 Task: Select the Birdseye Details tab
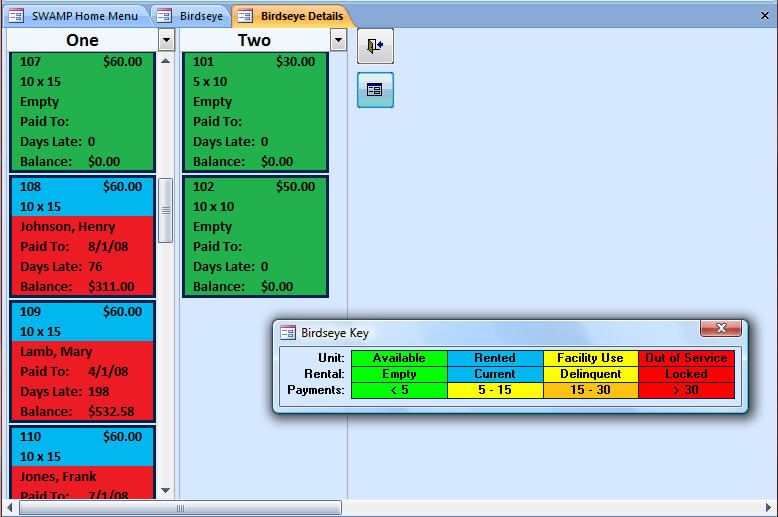click(293, 16)
